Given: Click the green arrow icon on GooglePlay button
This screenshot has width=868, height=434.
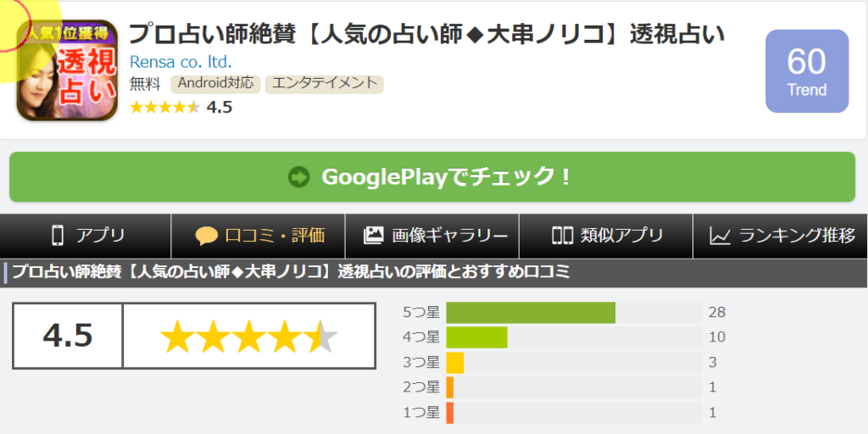Looking at the screenshot, I should 299,177.
